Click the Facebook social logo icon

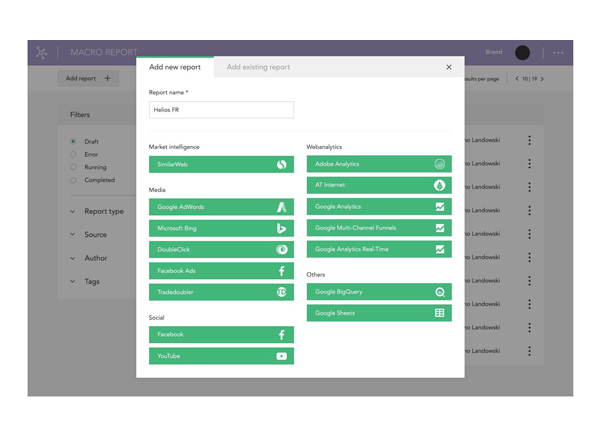click(282, 335)
